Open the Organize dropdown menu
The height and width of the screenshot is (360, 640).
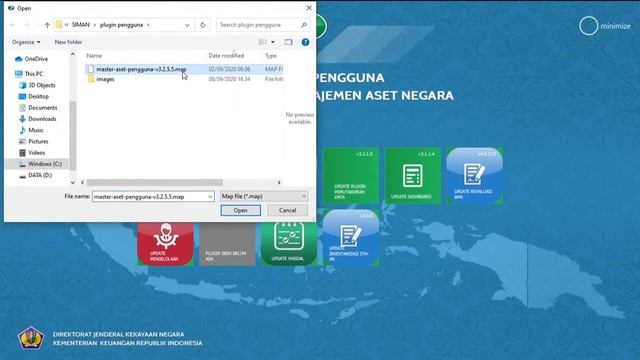click(x=26, y=42)
